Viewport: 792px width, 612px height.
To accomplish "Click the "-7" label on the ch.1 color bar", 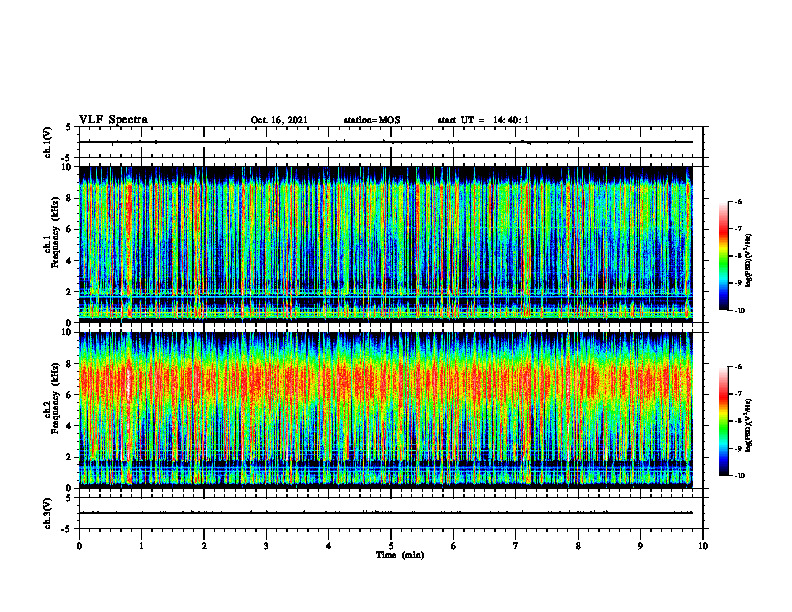I will 738,229.
